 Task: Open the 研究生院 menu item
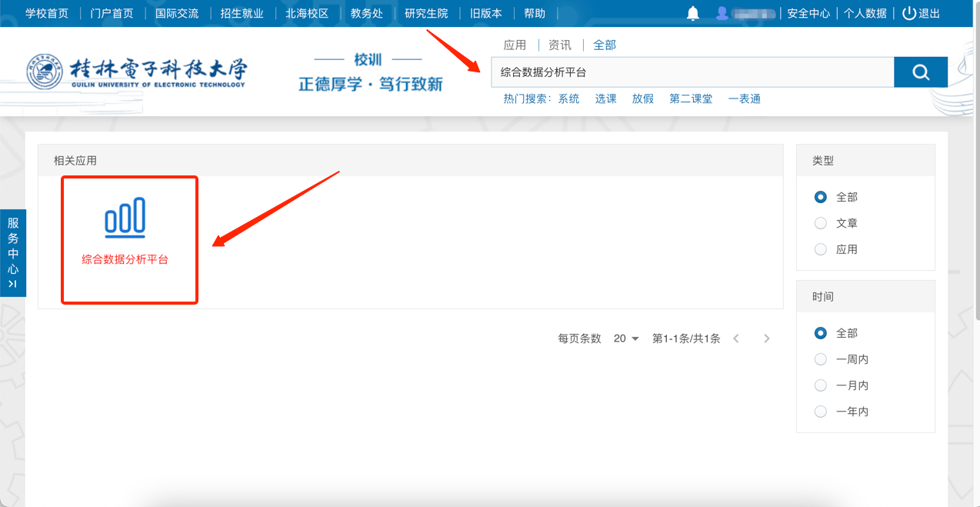[x=426, y=13]
